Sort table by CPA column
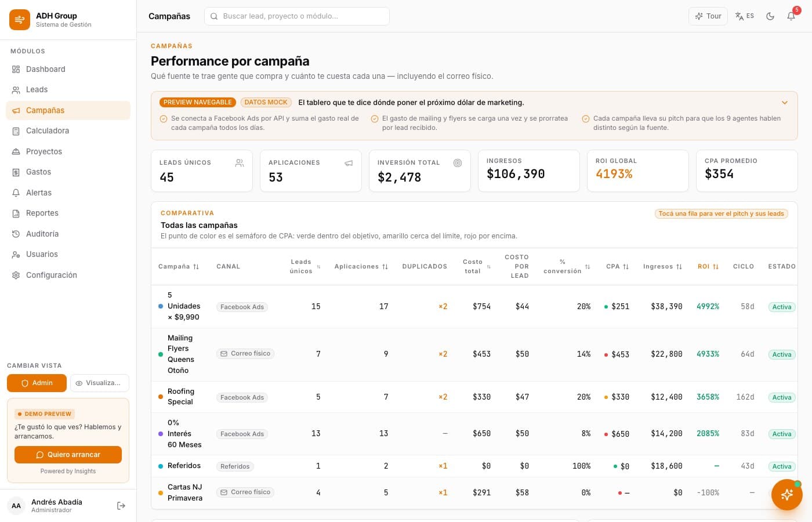Image resolution: width=812 pixels, height=522 pixels. [x=618, y=267]
